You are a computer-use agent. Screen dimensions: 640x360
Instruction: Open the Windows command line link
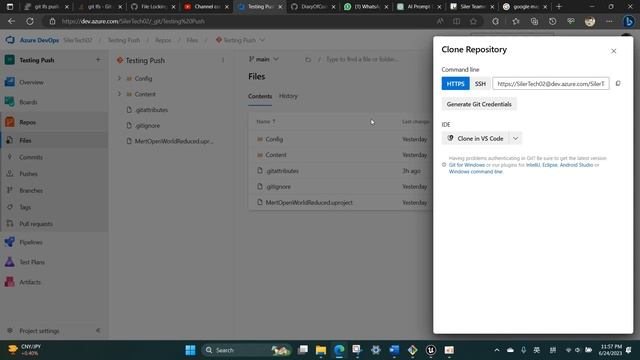[476, 172]
